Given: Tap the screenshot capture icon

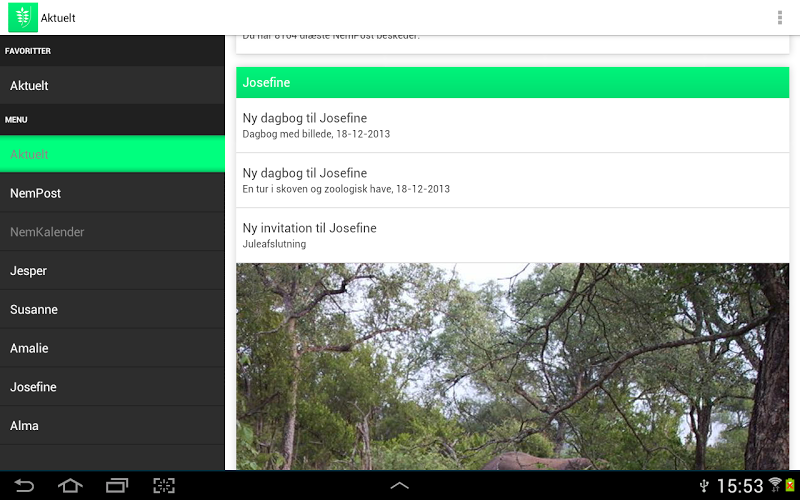Looking at the screenshot, I should point(164,485).
